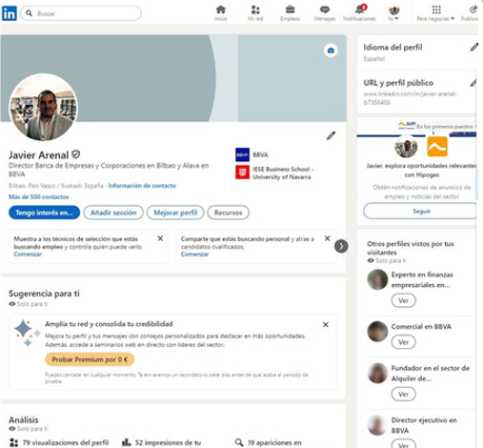Viewport: 483px width, 448px height.
Task: Edit the profile intro with pencil icon
Action: pos(331,135)
